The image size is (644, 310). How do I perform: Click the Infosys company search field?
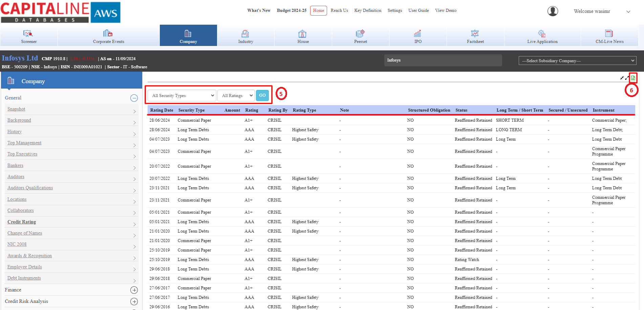tap(443, 60)
